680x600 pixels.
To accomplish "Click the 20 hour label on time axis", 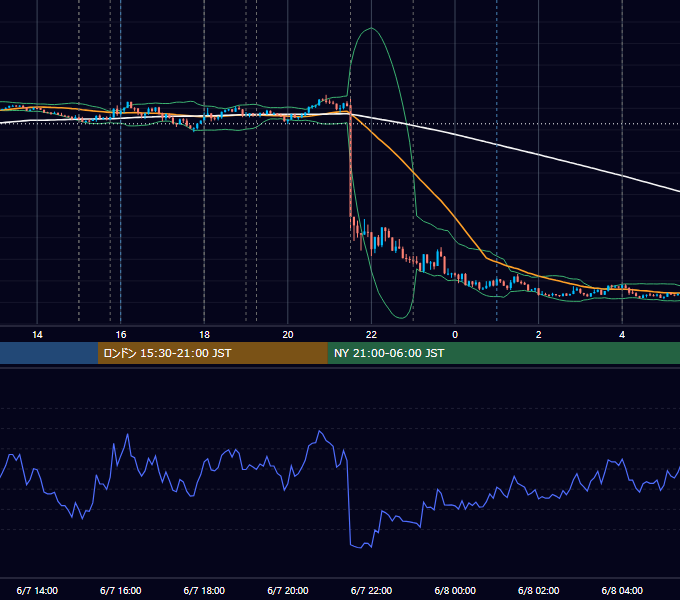I will [288, 335].
